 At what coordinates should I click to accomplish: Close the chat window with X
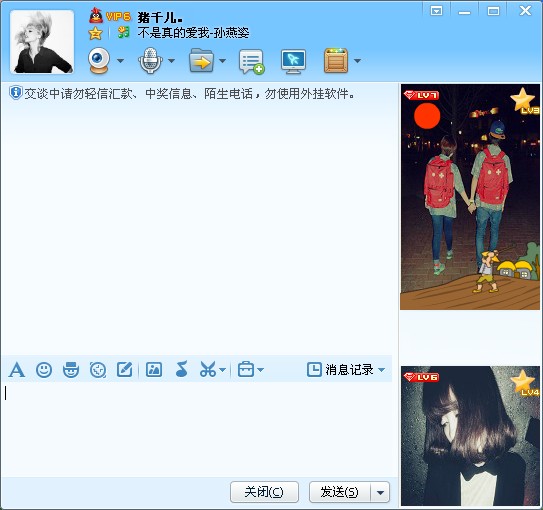(525, 10)
